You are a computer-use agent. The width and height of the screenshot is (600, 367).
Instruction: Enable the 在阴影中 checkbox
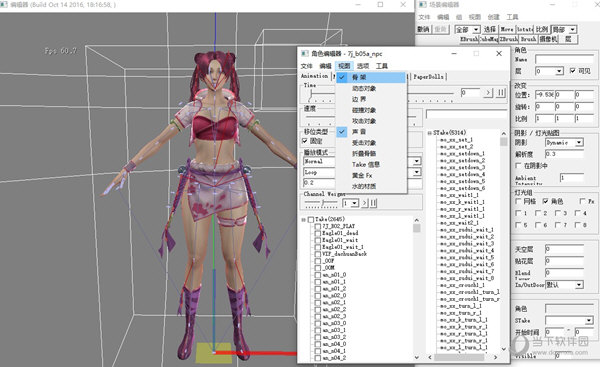518,166
